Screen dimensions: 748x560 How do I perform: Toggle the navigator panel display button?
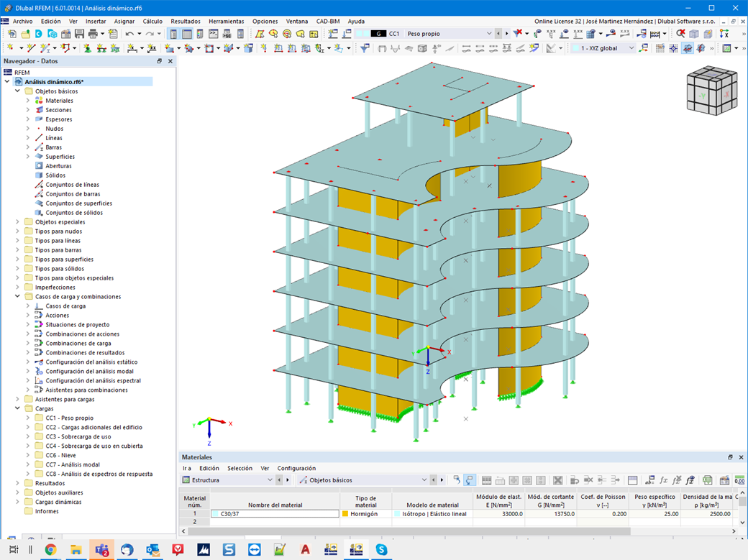tap(173, 34)
